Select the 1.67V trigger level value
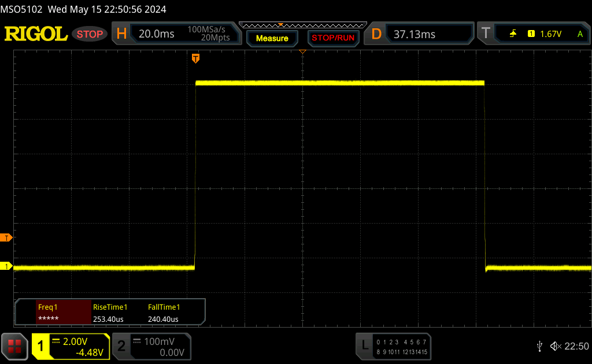The height and width of the screenshot is (364, 592). coord(551,34)
